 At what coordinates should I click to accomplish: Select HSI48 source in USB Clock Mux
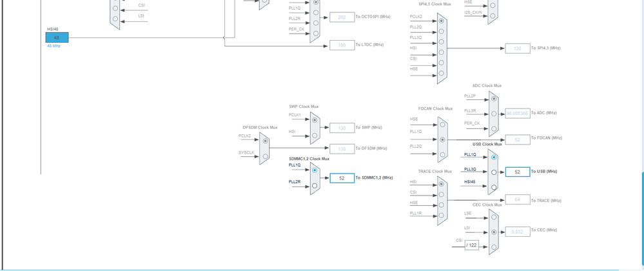[494, 187]
